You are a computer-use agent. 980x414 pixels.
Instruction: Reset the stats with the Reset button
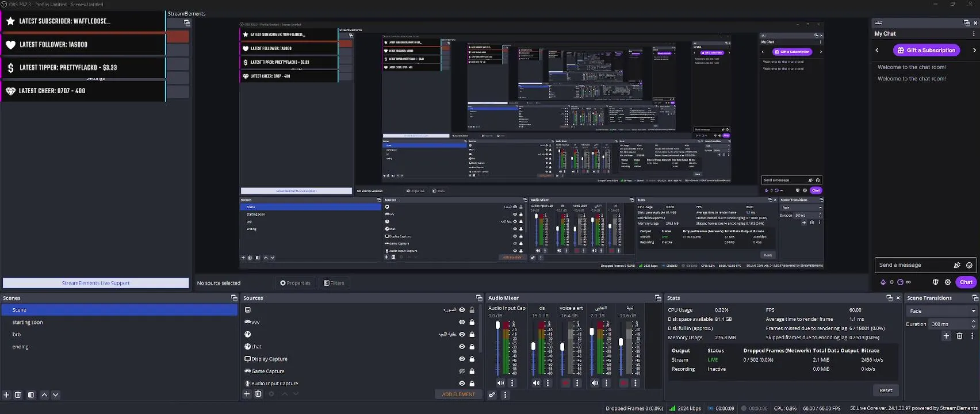coord(886,390)
